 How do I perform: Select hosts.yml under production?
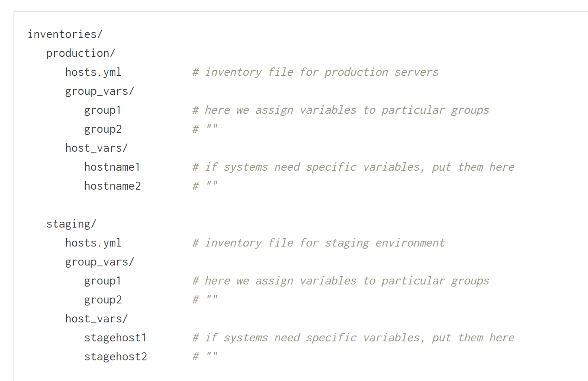click(93, 72)
